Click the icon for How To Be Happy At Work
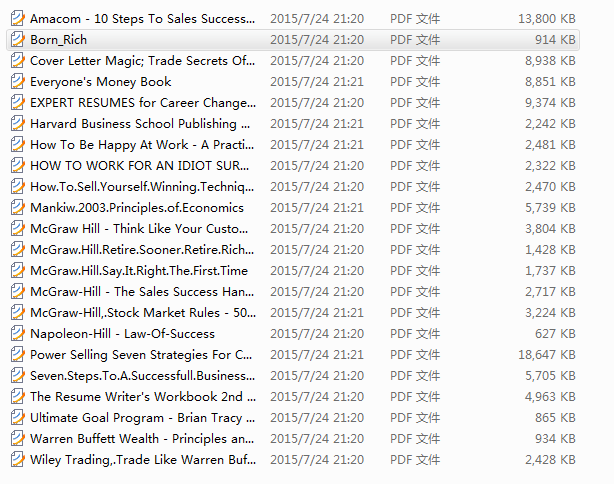The height and width of the screenshot is (484, 614). click(17, 144)
